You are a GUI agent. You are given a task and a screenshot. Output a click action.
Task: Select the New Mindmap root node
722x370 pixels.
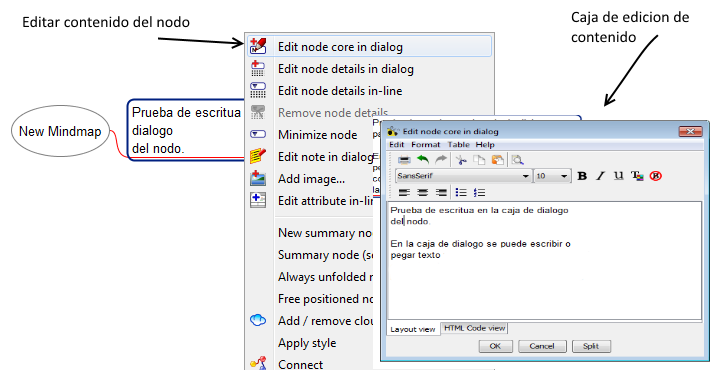coord(60,132)
